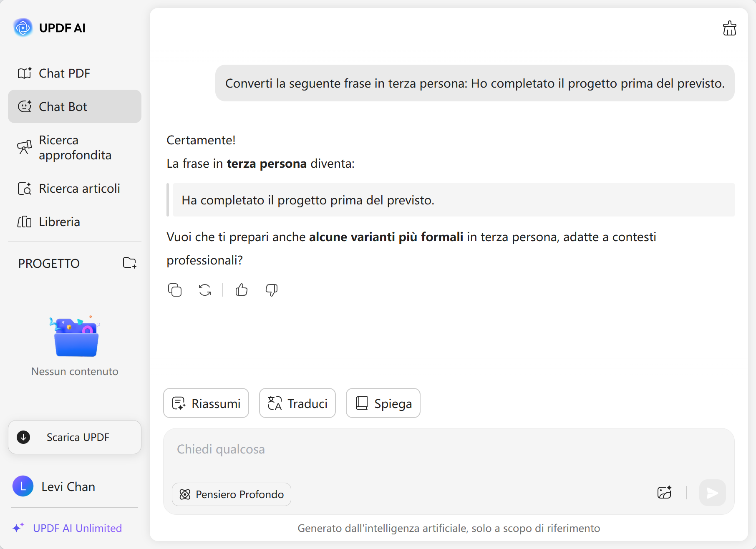756x549 pixels.
Task: Click the clear chat broom icon
Action: [729, 28]
